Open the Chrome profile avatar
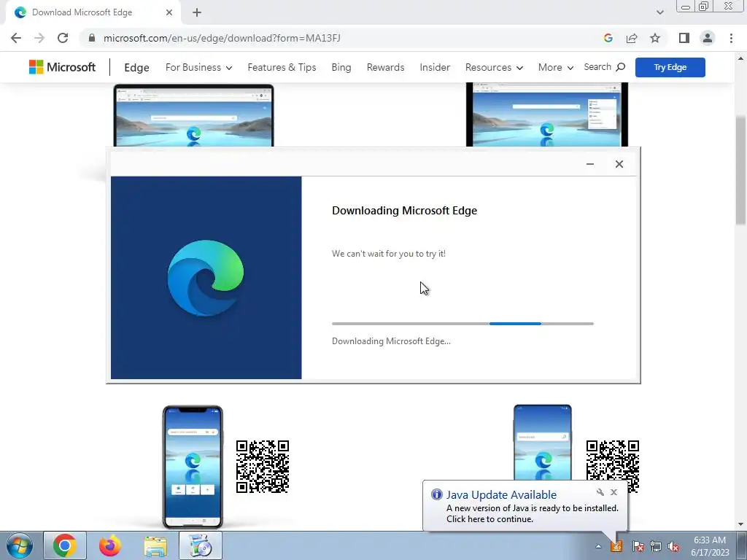The height and width of the screenshot is (560, 747). 708,38
